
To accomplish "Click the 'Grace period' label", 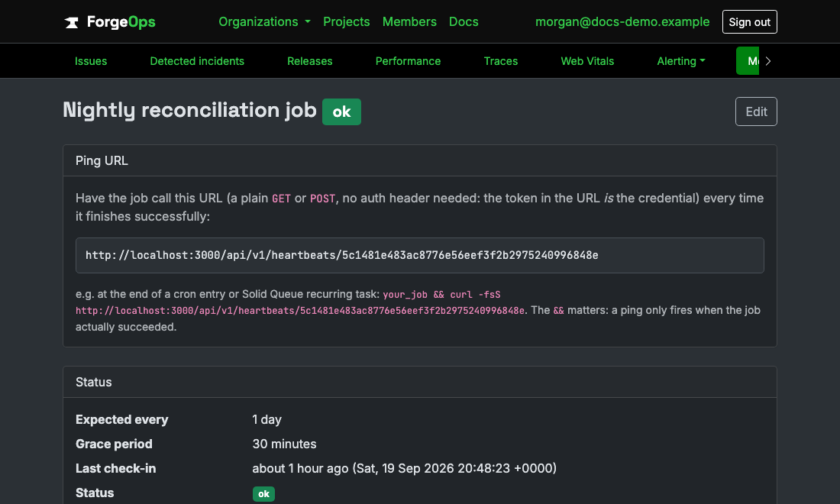I will (x=114, y=444).
